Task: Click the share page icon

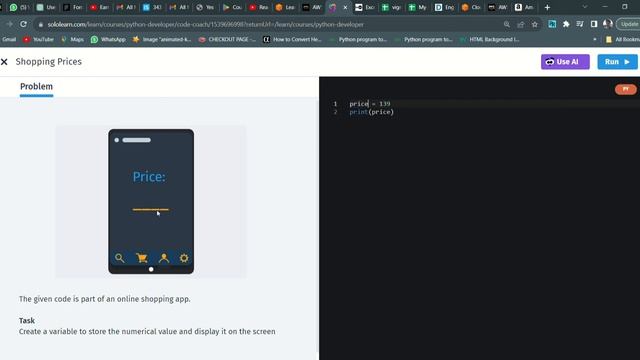Action: click(x=520, y=24)
